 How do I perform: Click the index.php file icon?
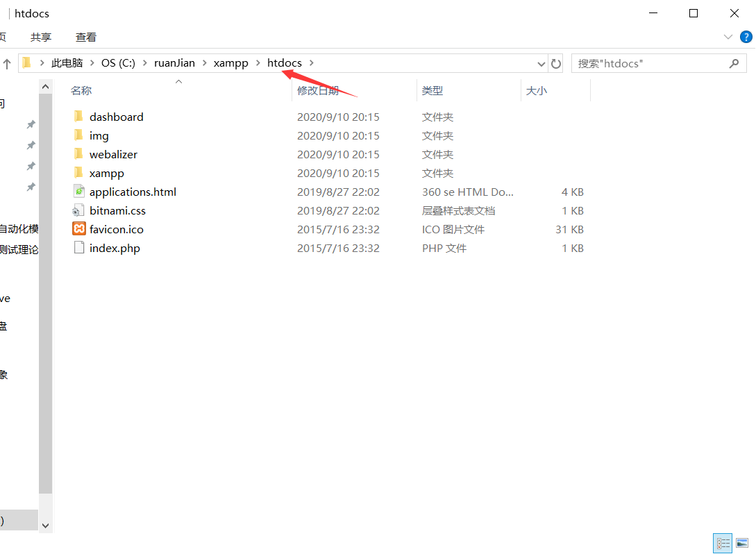click(79, 247)
